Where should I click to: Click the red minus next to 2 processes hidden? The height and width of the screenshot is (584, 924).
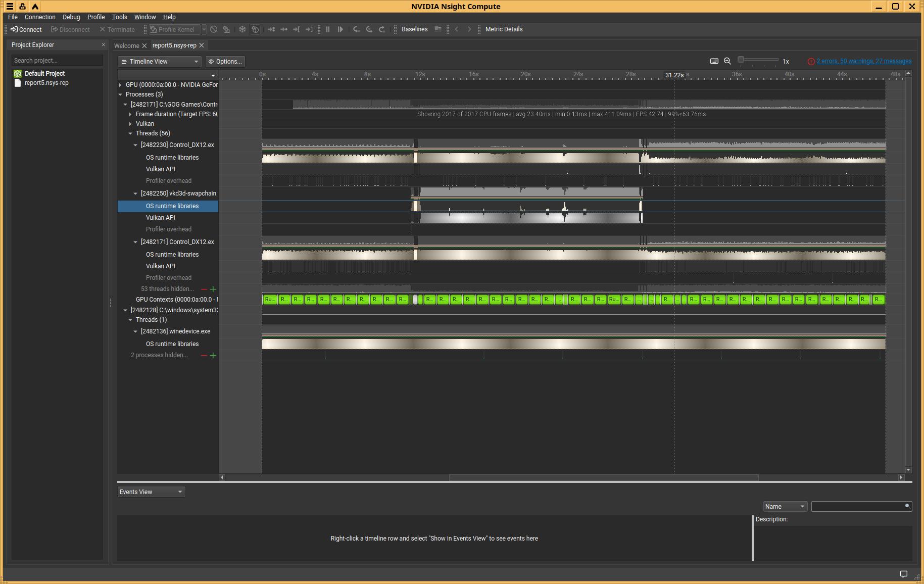pos(204,356)
